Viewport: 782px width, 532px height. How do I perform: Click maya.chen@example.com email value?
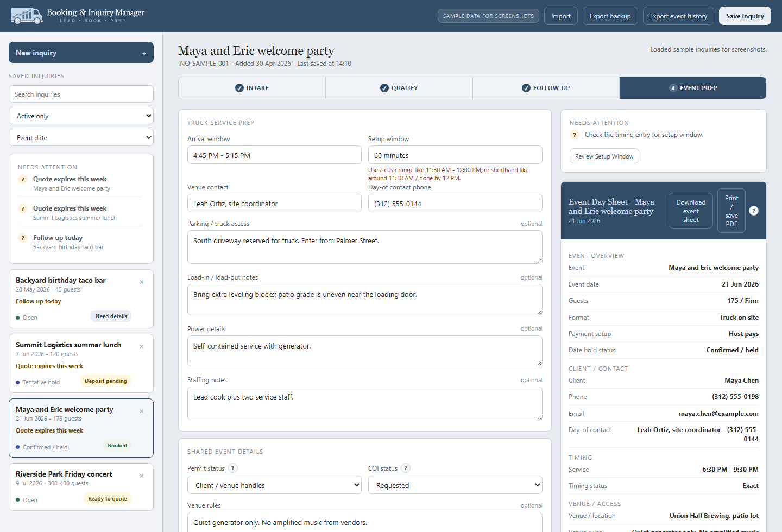pos(718,414)
